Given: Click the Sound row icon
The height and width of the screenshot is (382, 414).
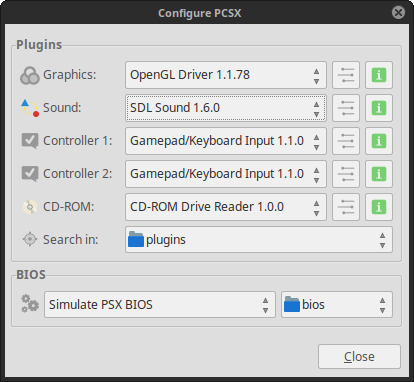Looking at the screenshot, I should pos(30,108).
